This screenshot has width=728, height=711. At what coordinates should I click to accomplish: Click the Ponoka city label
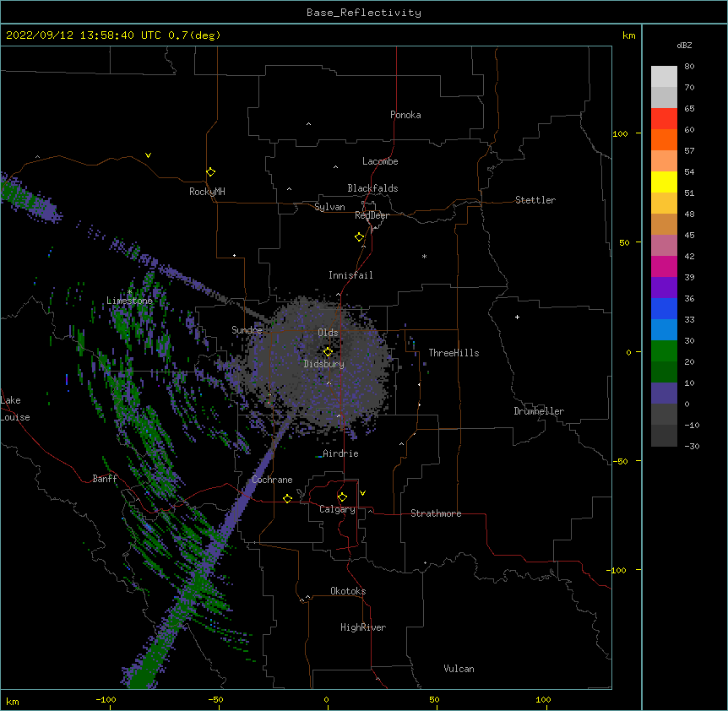click(x=405, y=115)
